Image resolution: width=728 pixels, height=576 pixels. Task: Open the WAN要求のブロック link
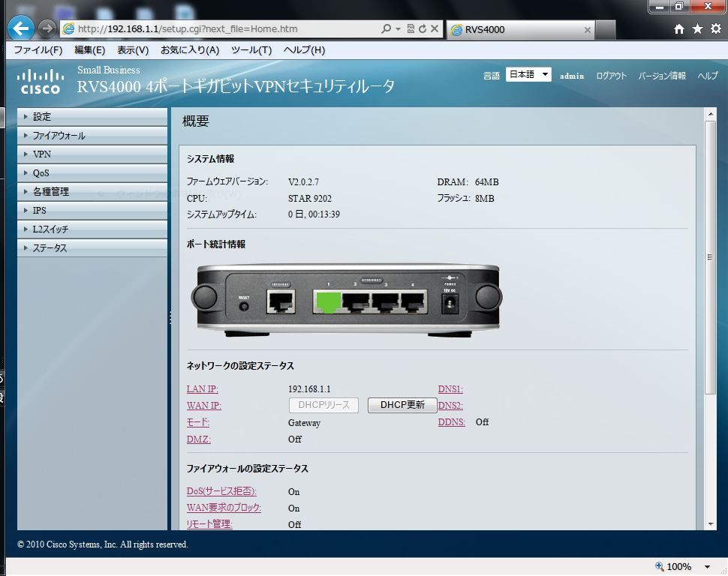point(224,508)
